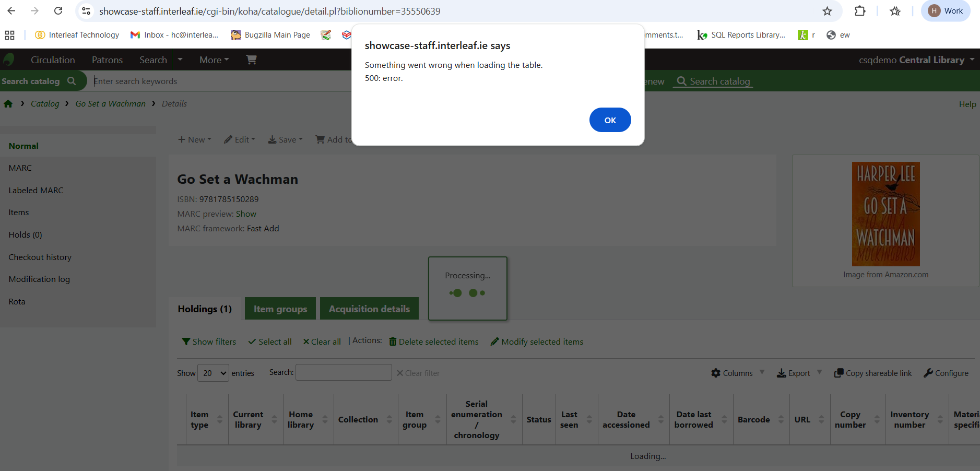Image resolution: width=980 pixels, height=471 pixels.
Task: Open the Catalog breadcrumb link
Action: 45,103
